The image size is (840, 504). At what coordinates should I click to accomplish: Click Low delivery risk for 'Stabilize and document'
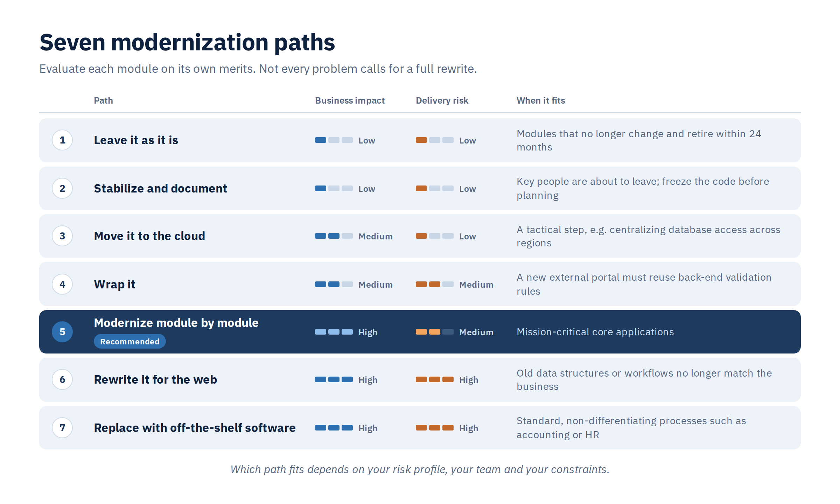click(x=468, y=189)
